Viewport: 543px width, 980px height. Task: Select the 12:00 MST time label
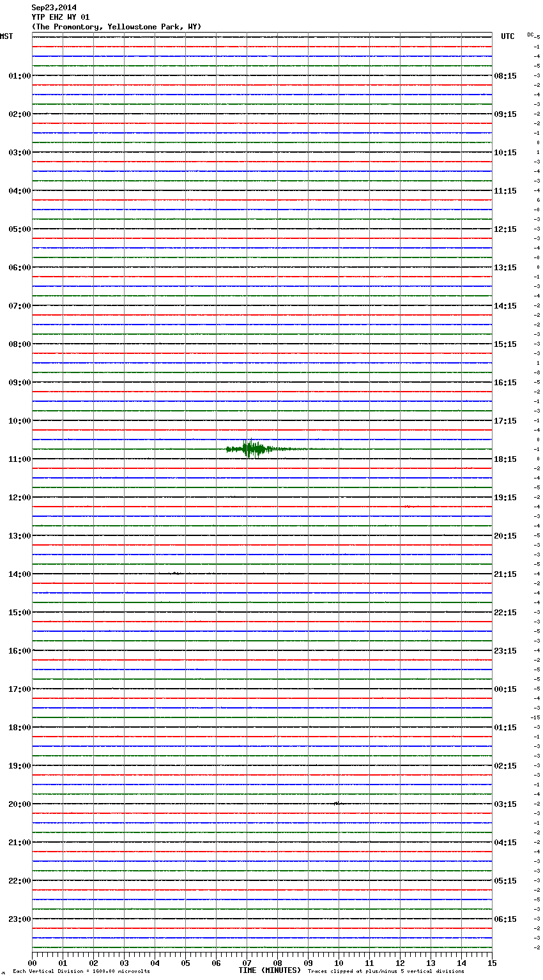(20, 498)
